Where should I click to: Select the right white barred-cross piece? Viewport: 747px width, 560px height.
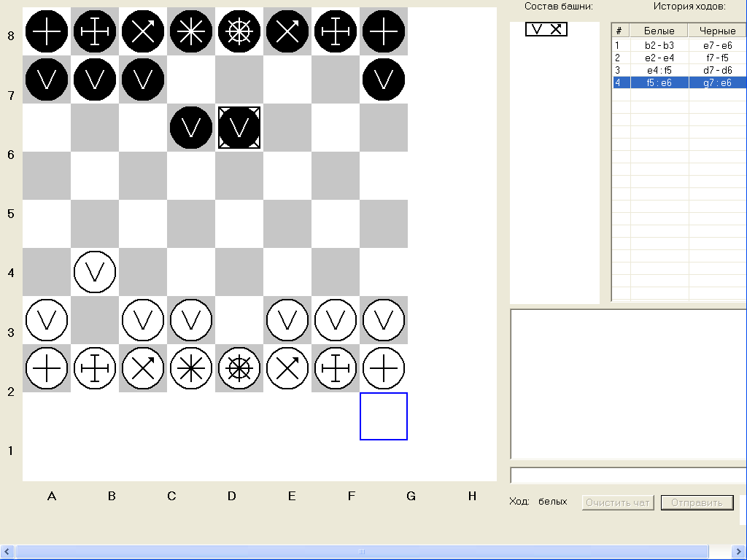click(336, 368)
